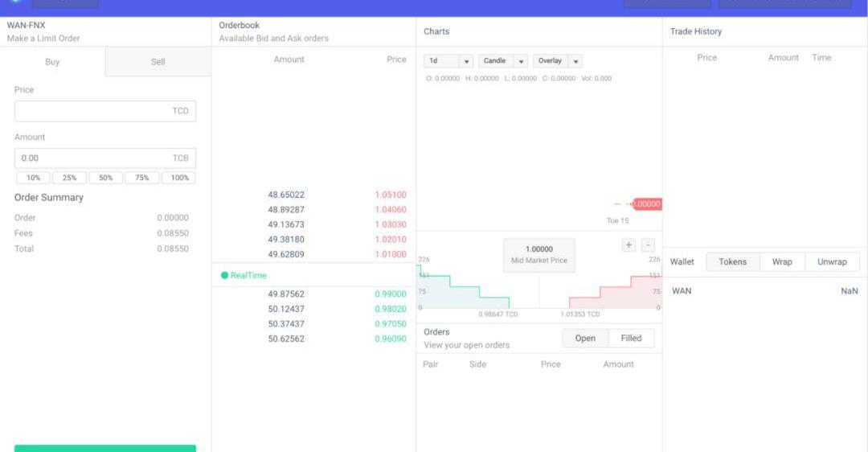
Task: Show Open orders
Action: pos(585,339)
